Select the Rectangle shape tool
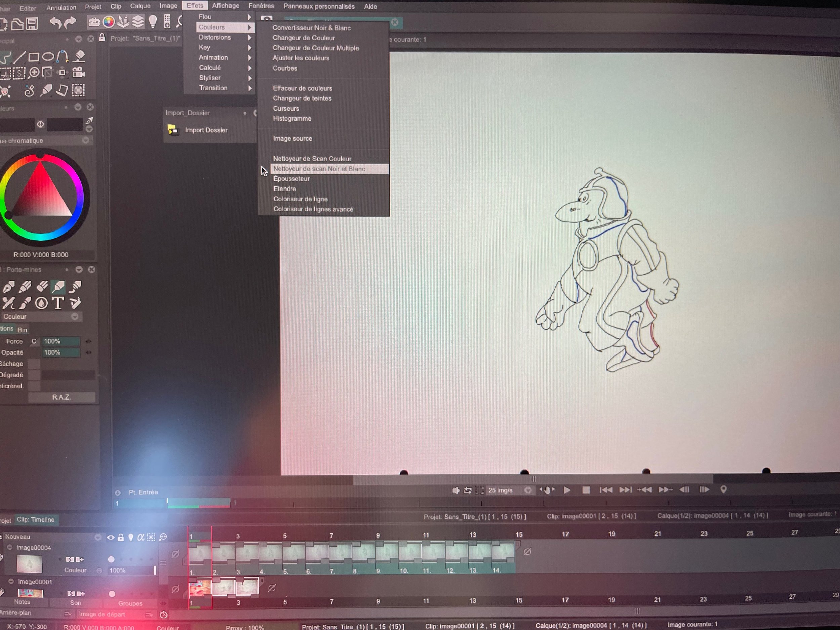 click(34, 57)
